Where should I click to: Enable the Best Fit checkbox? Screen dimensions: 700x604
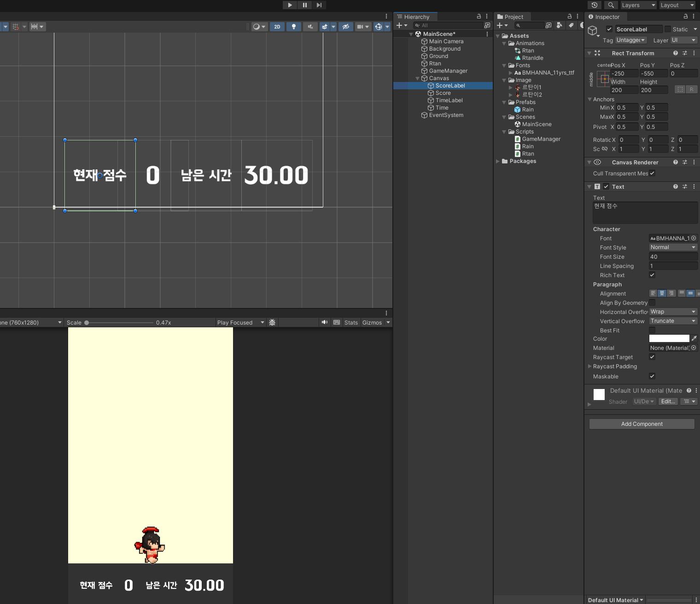(652, 330)
